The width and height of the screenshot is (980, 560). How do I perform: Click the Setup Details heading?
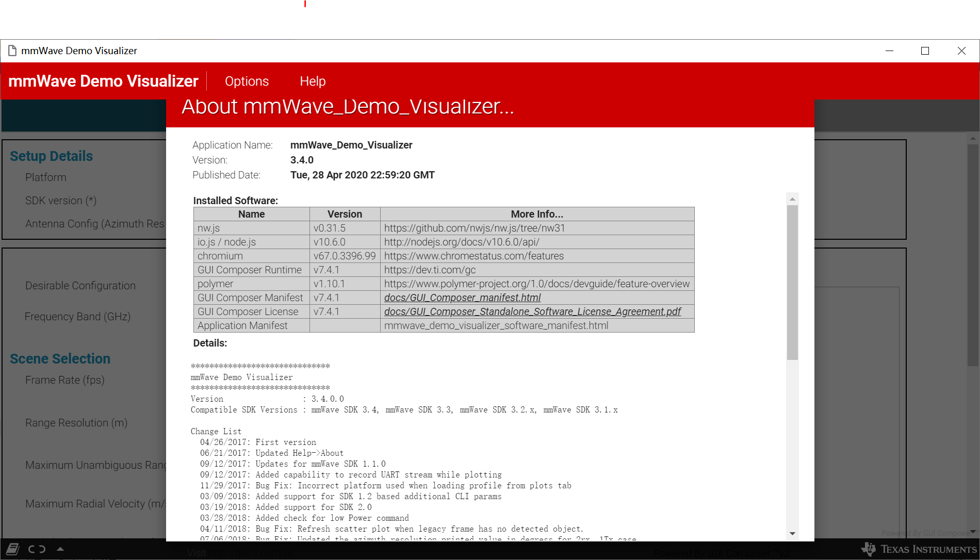click(x=51, y=156)
